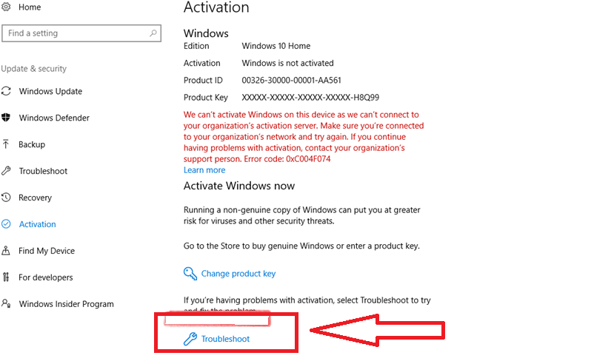
Task: Select Change product key link
Action: click(238, 274)
